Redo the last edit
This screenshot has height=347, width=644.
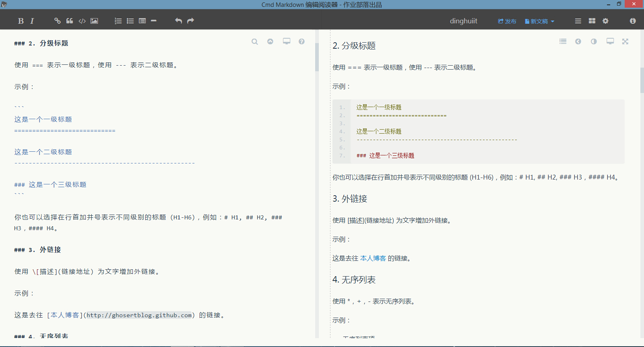191,21
